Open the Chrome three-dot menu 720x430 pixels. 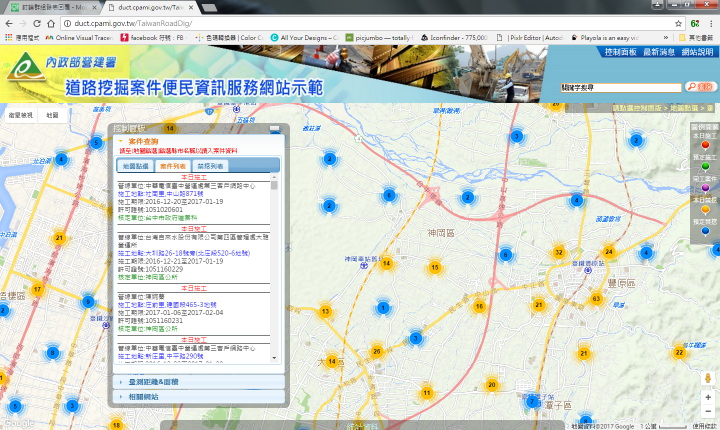(x=712, y=23)
